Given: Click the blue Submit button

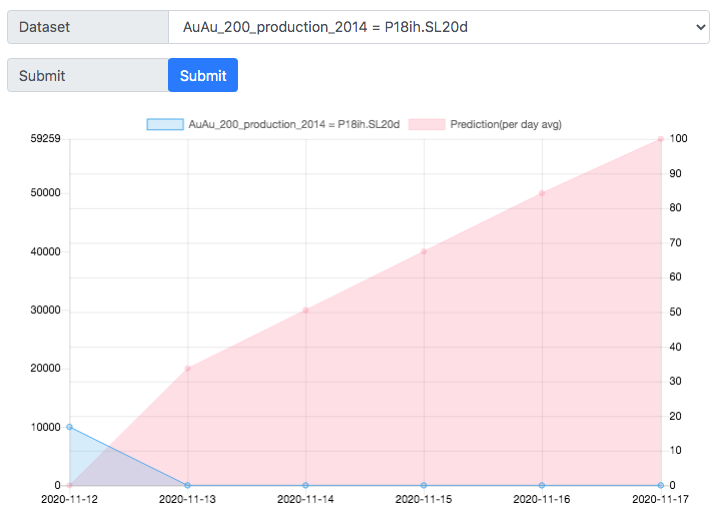Looking at the screenshot, I should coord(203,75).
